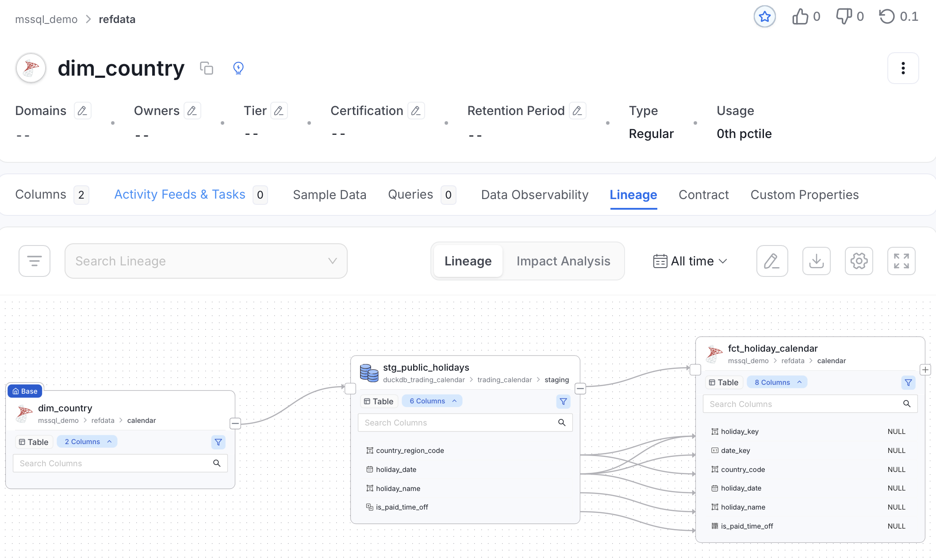The image size is (936, 560).
Task: Open Activity Feeds & Tasks tab
Action: pos(191,195)
